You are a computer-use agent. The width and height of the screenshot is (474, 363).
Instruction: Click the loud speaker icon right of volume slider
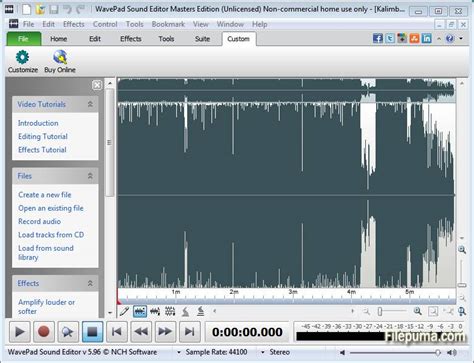click(452, 352)
